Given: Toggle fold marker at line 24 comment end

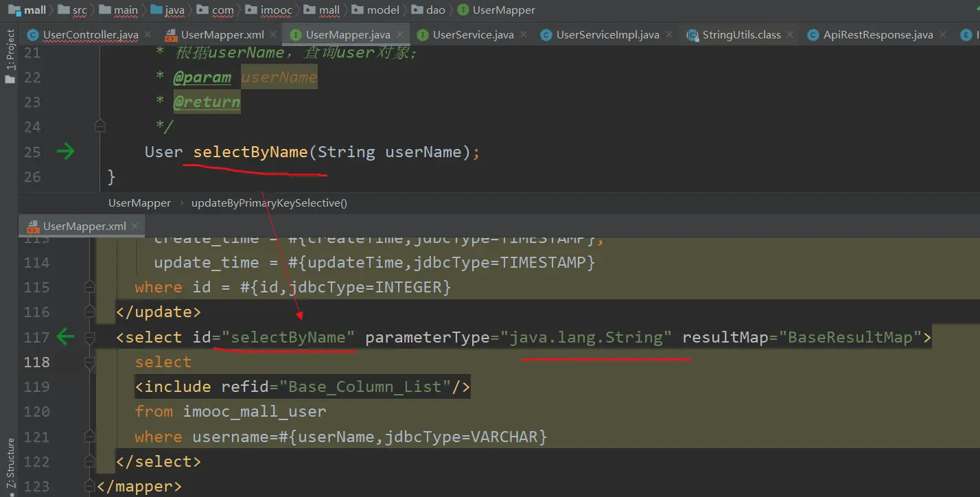Looking at the screenshot, I should 100,126.
